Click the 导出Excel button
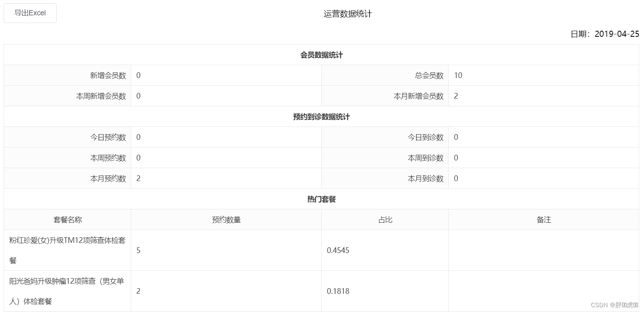The image size is (644, 312). (30, 13)
